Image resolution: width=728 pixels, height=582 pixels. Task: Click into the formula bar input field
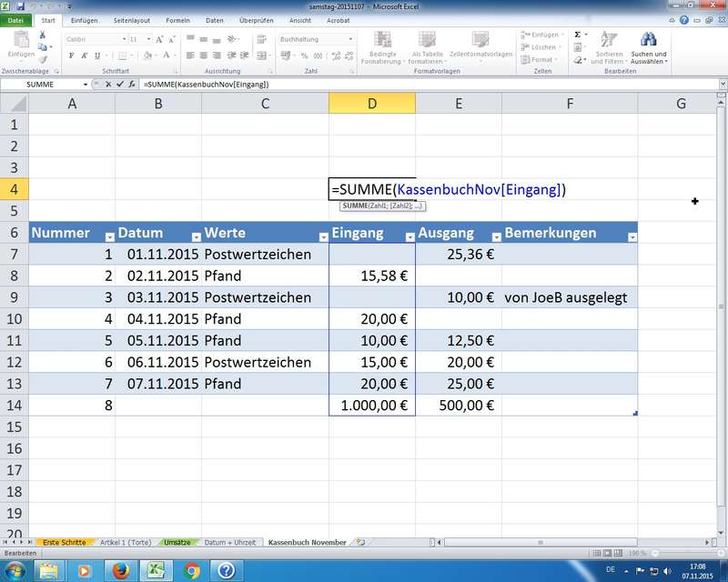click(x=409, y=84)
